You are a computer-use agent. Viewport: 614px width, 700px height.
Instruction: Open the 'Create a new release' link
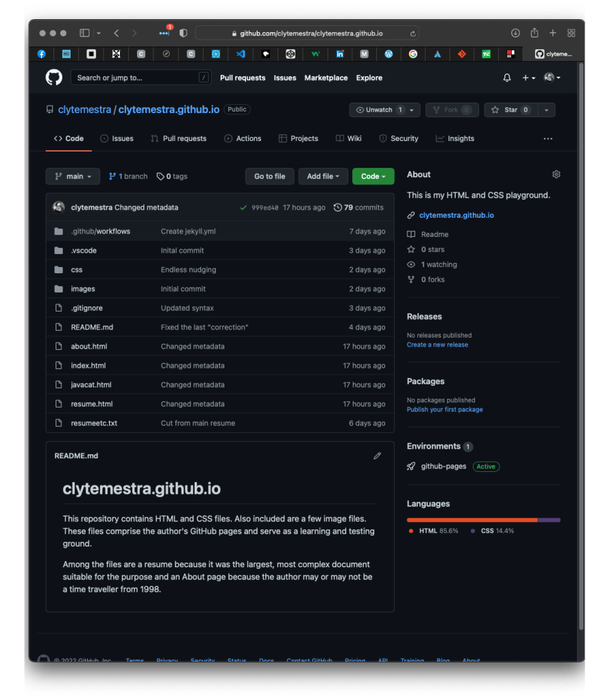point(437,345)
